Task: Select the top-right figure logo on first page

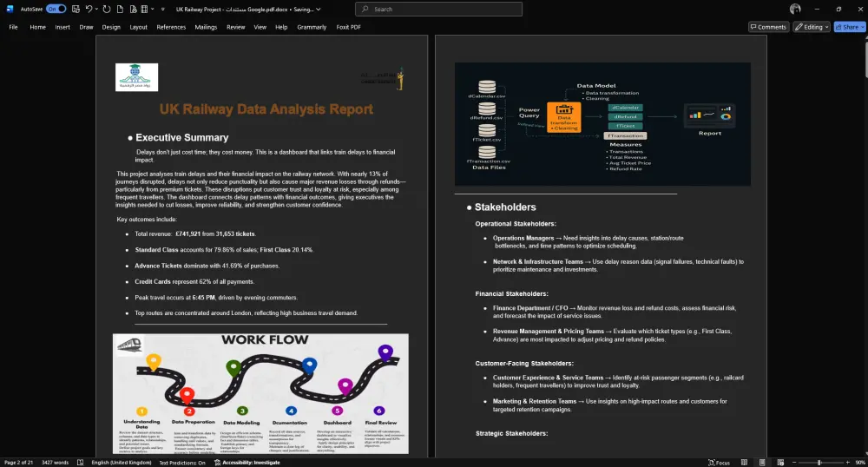Action: click(x=383, y=79)
